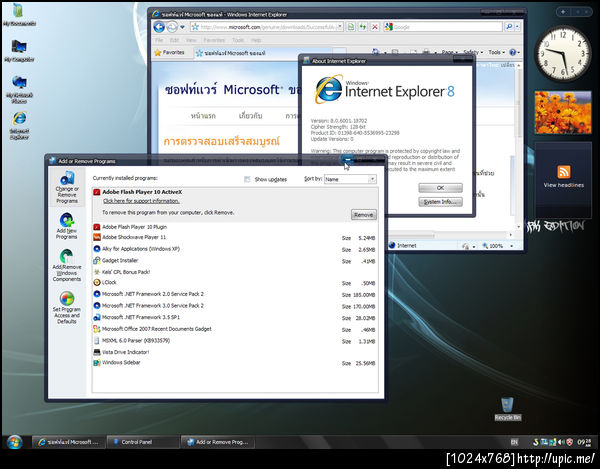Click the volume speaker tray icon

click(561, 442)
